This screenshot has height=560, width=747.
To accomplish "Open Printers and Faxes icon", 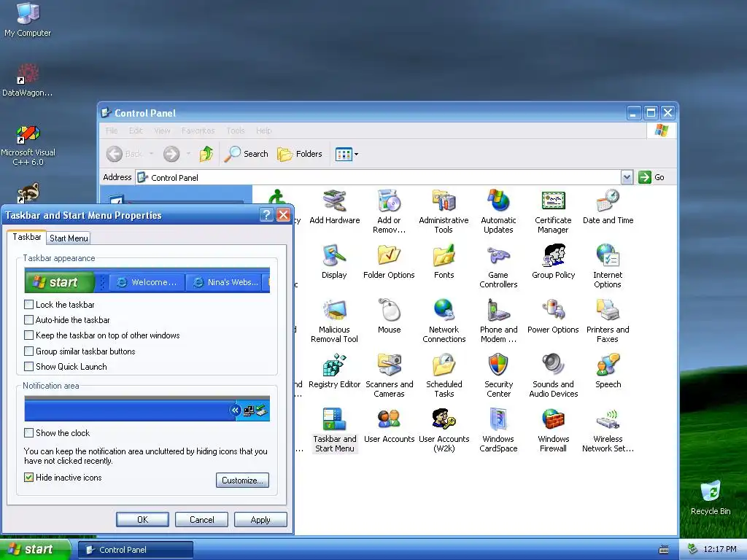I will coord(608,321).
